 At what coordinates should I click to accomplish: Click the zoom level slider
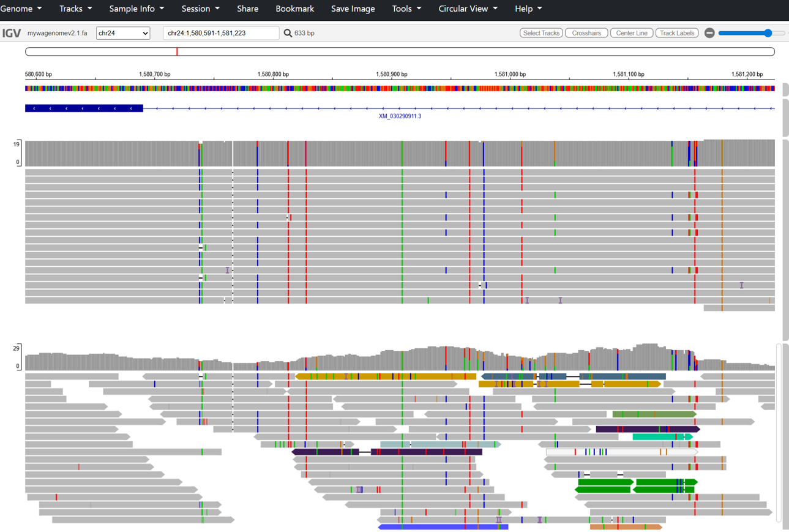tap(751, 33)
